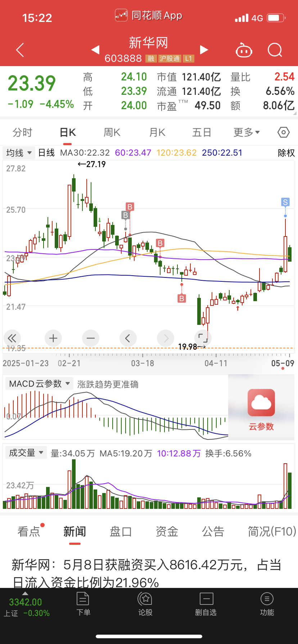Expand 更多 chart period dropdown
The width and height of the screenshot is (298, 644).
click(247, 132)
